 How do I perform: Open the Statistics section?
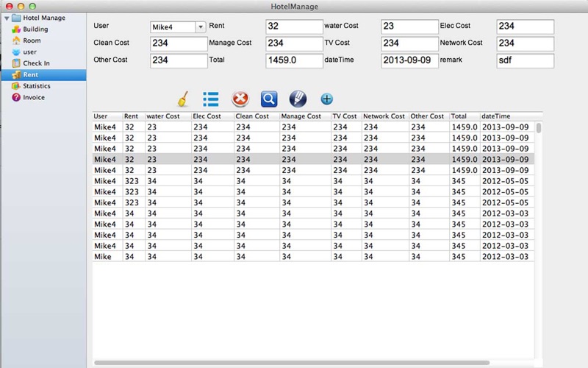[x=36, y=86]
